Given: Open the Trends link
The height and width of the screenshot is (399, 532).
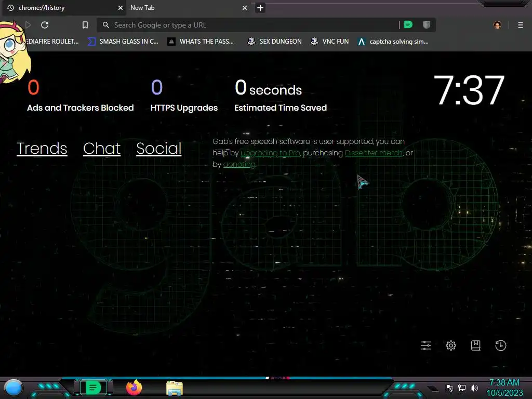Looking at the screenshot, I should (x=42, y=149).
